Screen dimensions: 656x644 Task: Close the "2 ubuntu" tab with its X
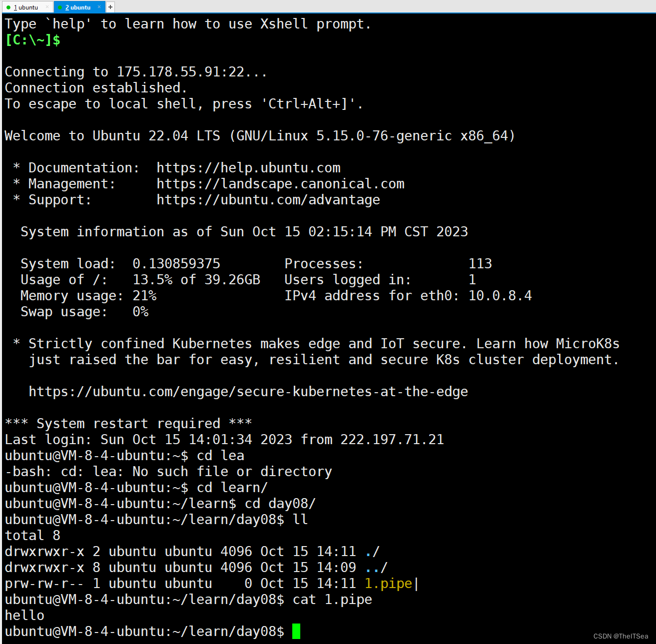[99, 7]
